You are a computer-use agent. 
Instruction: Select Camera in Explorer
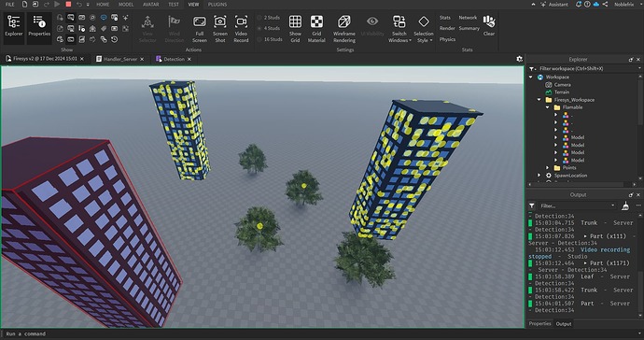(562, 84)
